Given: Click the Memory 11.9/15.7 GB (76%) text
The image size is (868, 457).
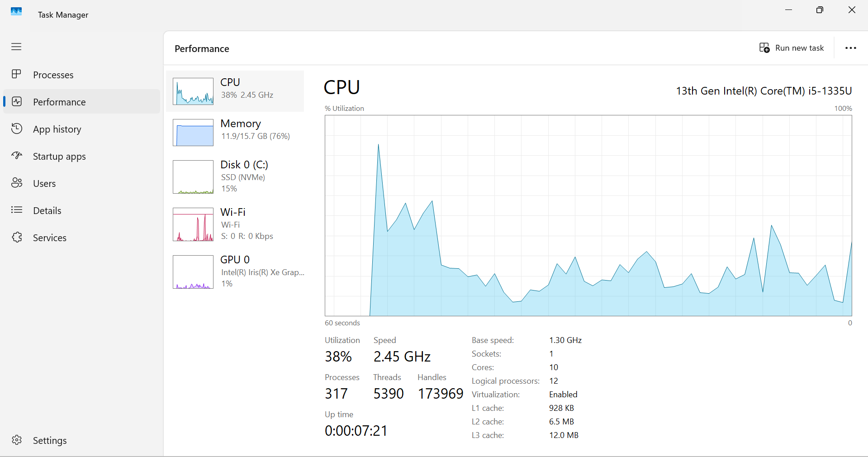Looking at the screenshot, I should (256, 136).
